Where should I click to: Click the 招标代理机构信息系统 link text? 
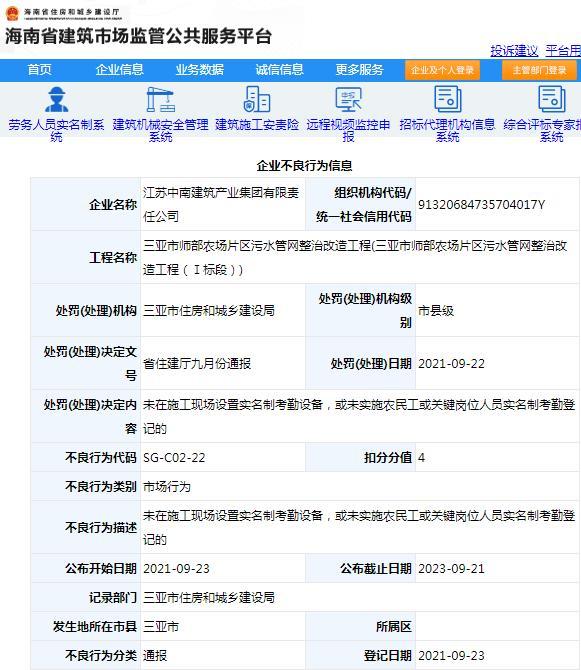click(x=447, y=131)
